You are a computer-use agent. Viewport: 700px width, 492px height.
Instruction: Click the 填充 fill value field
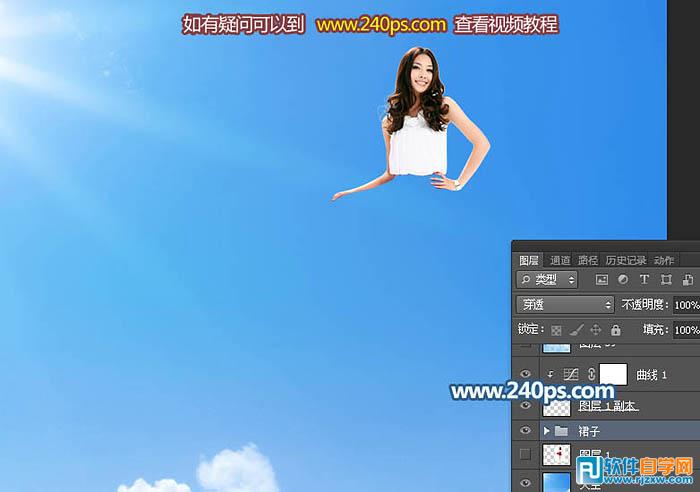(686, 330)
